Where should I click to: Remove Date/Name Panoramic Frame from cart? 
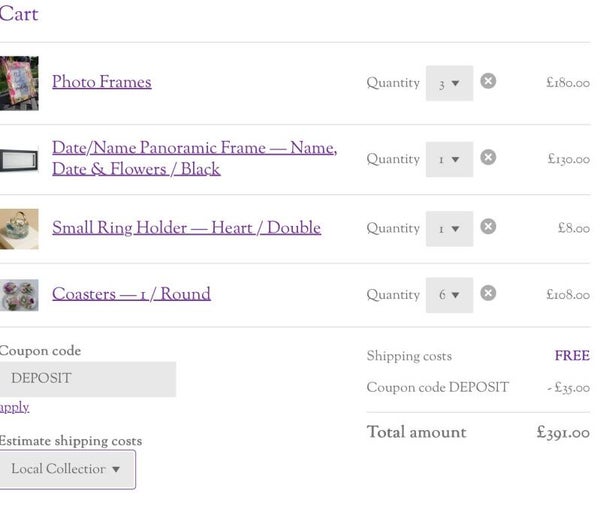(488, 157)
